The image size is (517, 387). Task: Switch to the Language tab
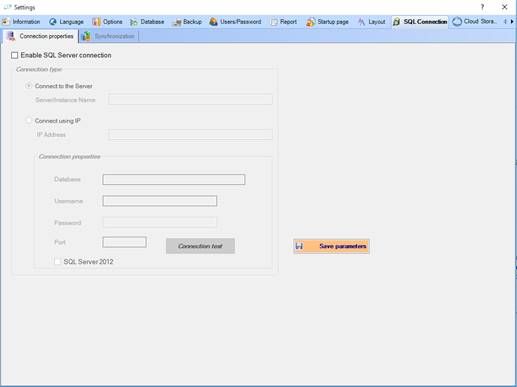pos(66,22)
